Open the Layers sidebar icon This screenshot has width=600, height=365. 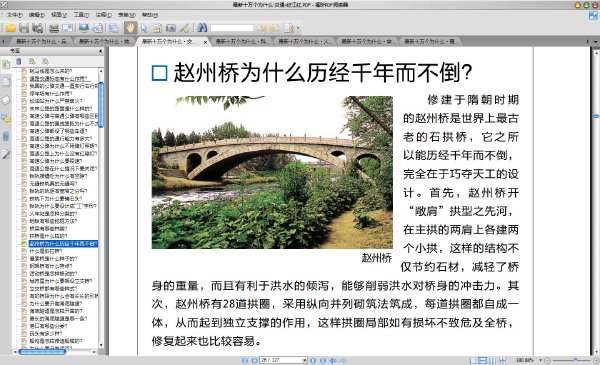pyautogui.click(x=6, y=100)
